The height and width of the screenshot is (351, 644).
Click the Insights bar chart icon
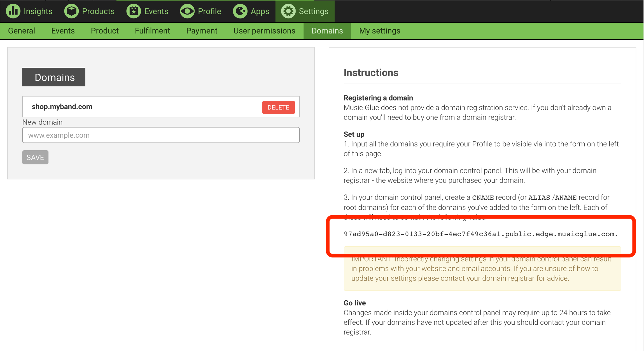[13, 11]
